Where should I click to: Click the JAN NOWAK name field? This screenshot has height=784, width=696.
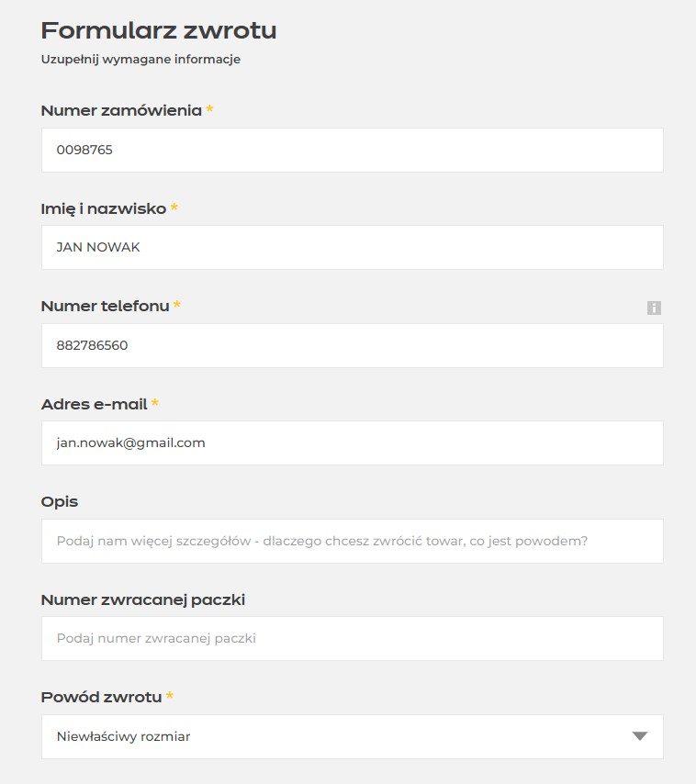[352, 247]
